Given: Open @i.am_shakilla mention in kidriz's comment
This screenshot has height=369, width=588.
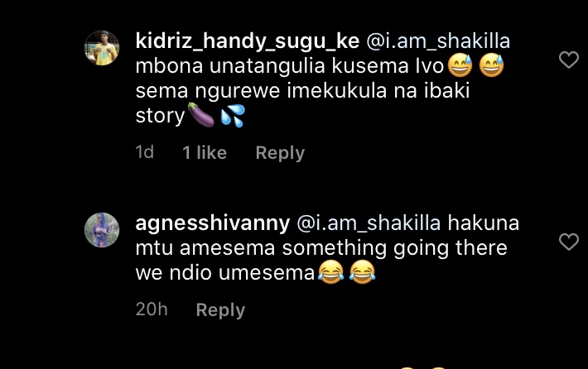Looking at the screenshot, I should coord(438,41).
